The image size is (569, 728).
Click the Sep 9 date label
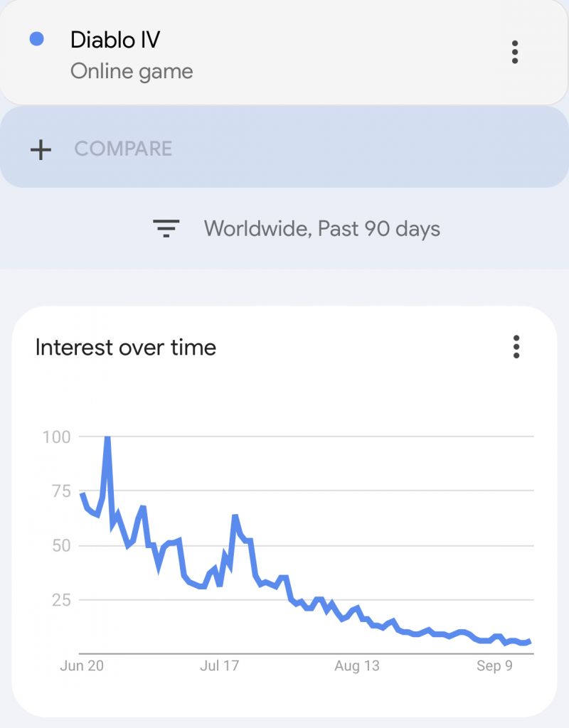[494, 666]
